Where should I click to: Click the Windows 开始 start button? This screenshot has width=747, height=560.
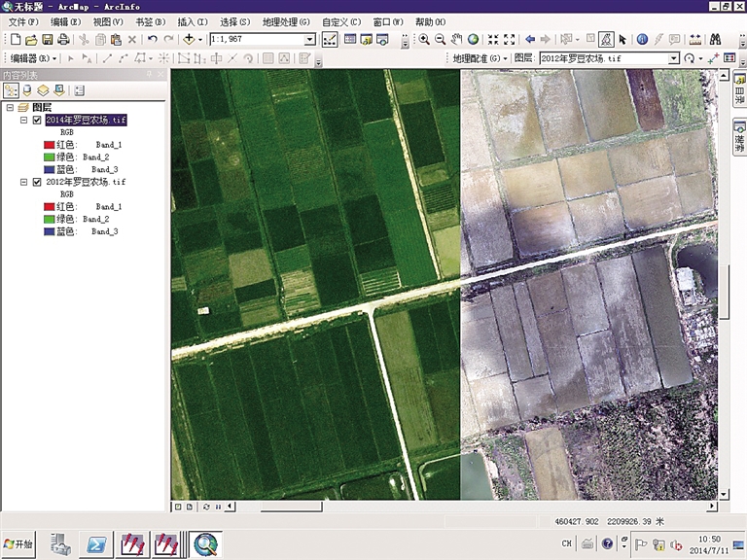pos(18,543)
